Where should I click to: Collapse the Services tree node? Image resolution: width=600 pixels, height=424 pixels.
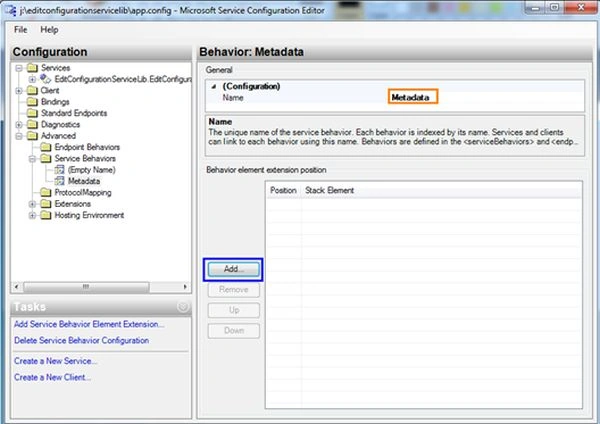19,68
